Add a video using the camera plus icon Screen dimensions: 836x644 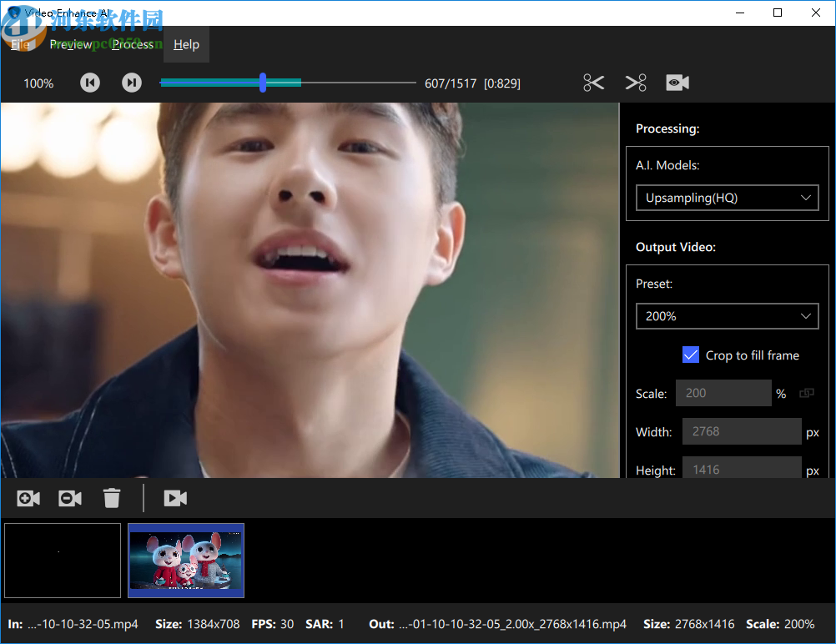pos(28,498)
